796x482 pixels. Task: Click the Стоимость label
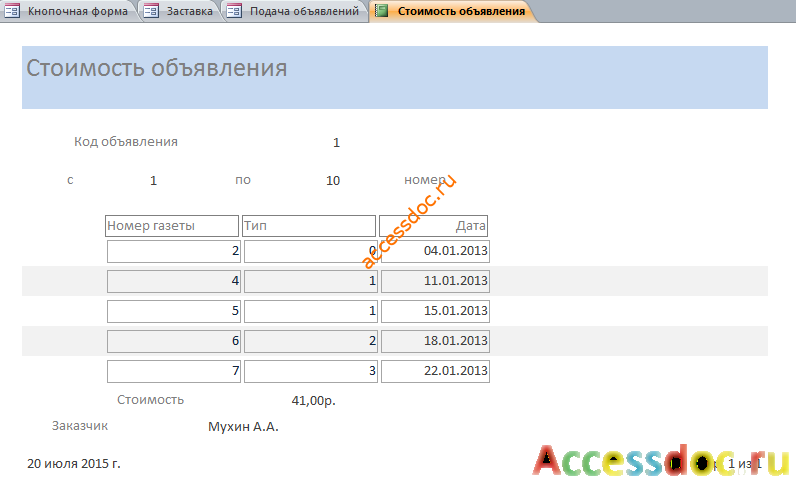pyautogui.click(x=150, y=400)
